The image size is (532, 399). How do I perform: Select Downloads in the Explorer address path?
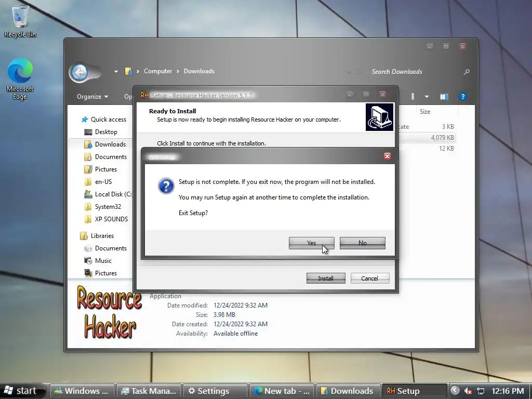[199, 71]
